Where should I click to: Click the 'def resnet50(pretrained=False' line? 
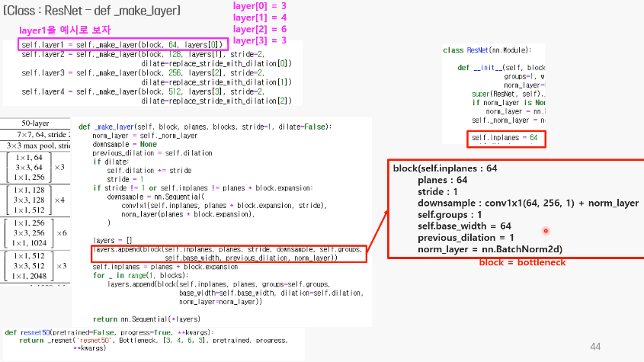tap(109, 332)
